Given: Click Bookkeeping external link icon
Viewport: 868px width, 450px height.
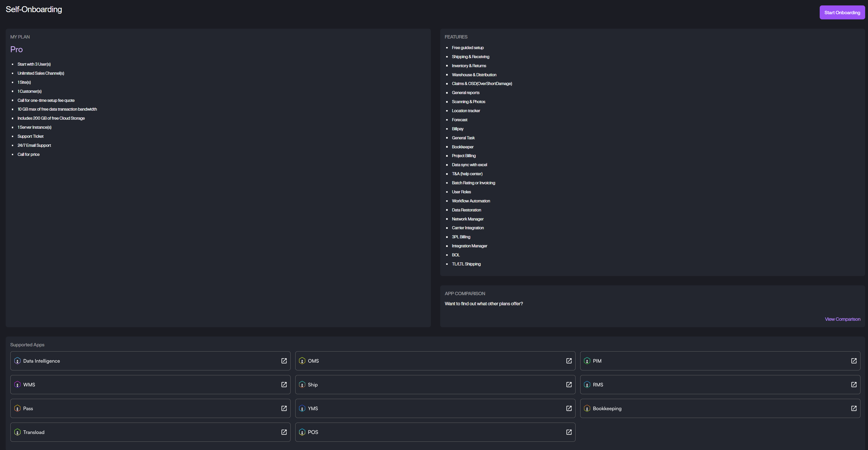Looking at the screenshot, I should pyautogui.click(x=854, y=408).
